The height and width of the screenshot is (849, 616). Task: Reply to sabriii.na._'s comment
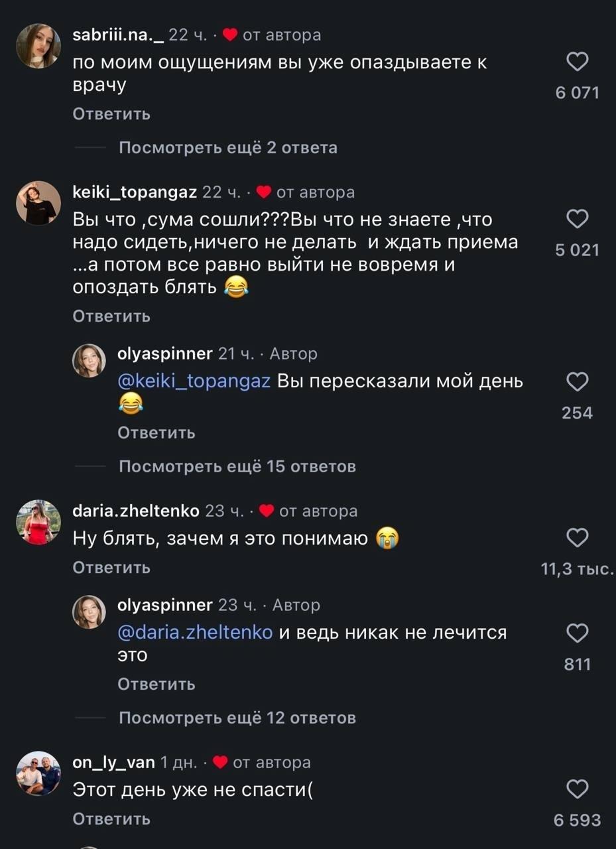click(111, 114)
